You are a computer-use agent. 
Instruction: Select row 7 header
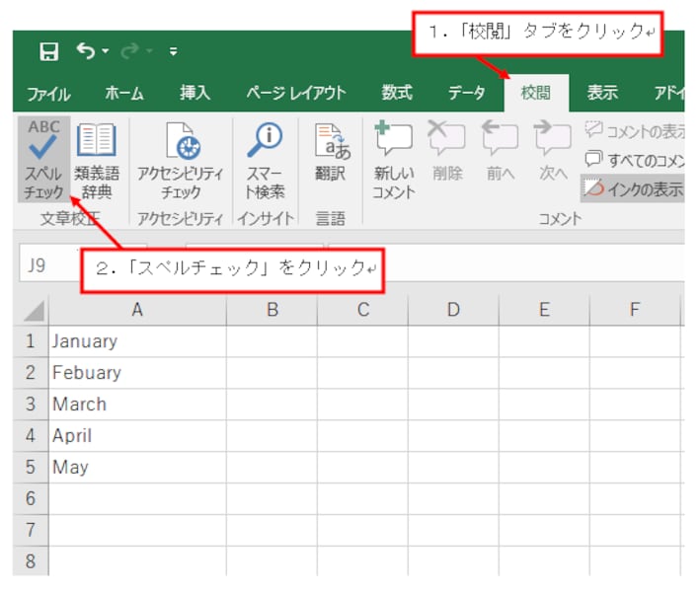31,530
